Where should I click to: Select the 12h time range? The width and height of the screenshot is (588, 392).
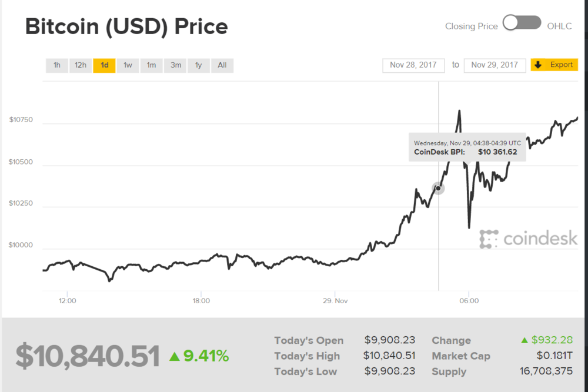pyautogui.click(x=81, y=65)
